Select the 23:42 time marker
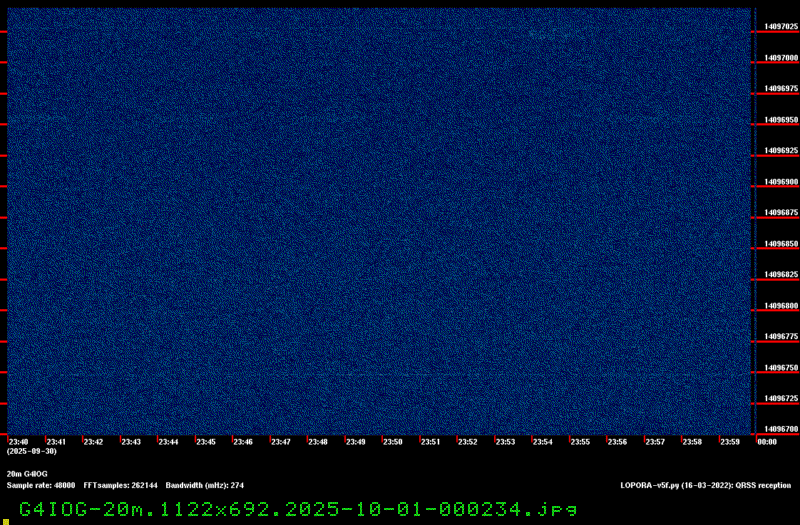This screenshot has width=800, height=525. point(93,442)
